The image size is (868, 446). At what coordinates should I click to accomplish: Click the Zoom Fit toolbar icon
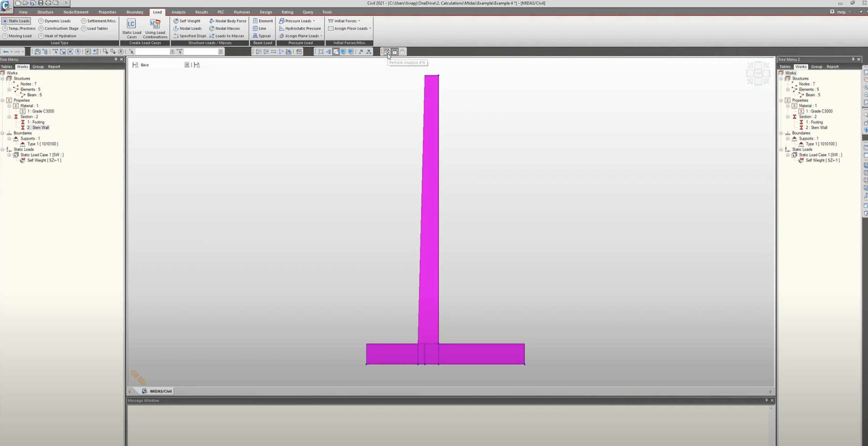click(320, 52)
